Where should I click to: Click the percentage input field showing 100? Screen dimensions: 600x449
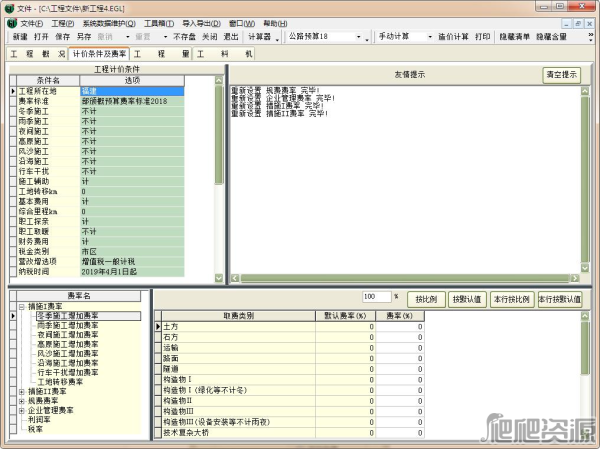[x=375, y=297]
